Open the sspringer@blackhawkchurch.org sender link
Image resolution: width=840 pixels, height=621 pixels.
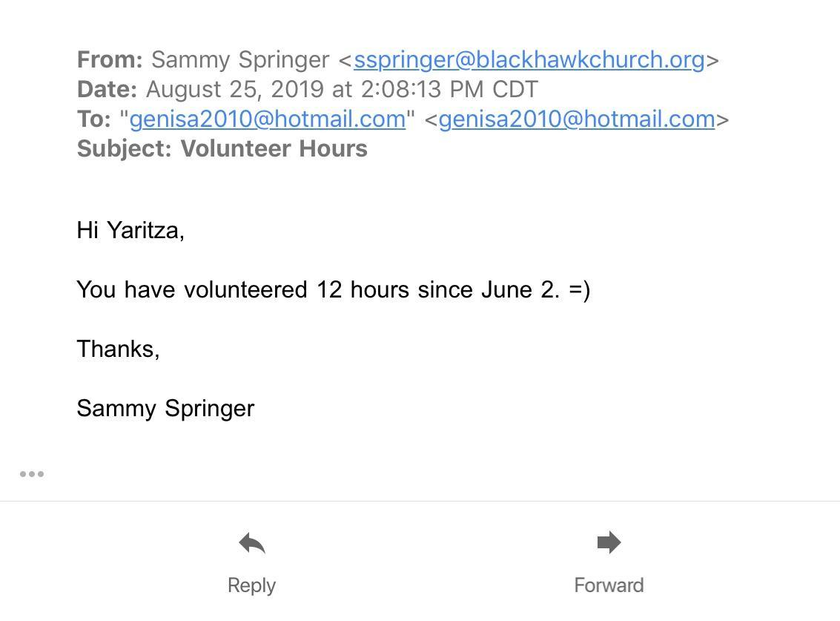click(x=529, y=60)
